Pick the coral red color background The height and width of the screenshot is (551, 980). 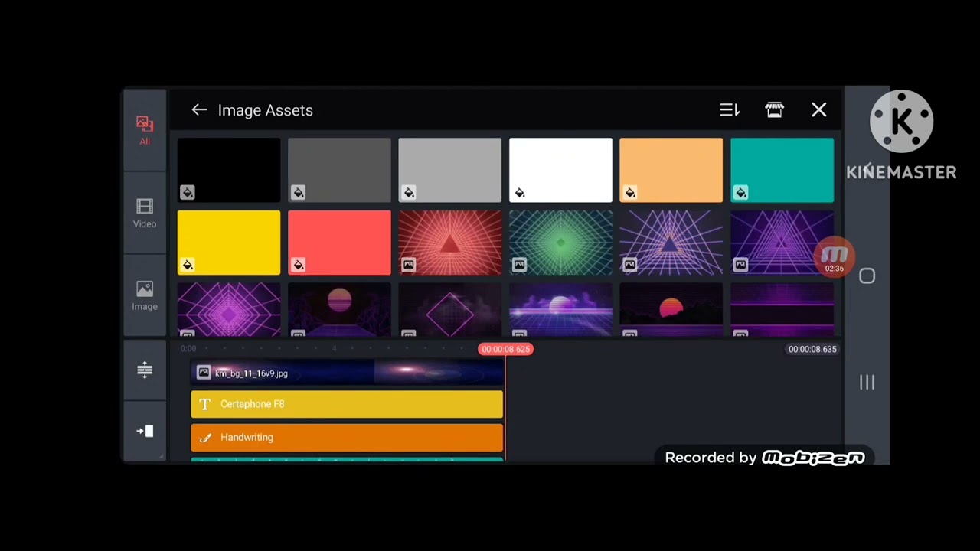339,243
